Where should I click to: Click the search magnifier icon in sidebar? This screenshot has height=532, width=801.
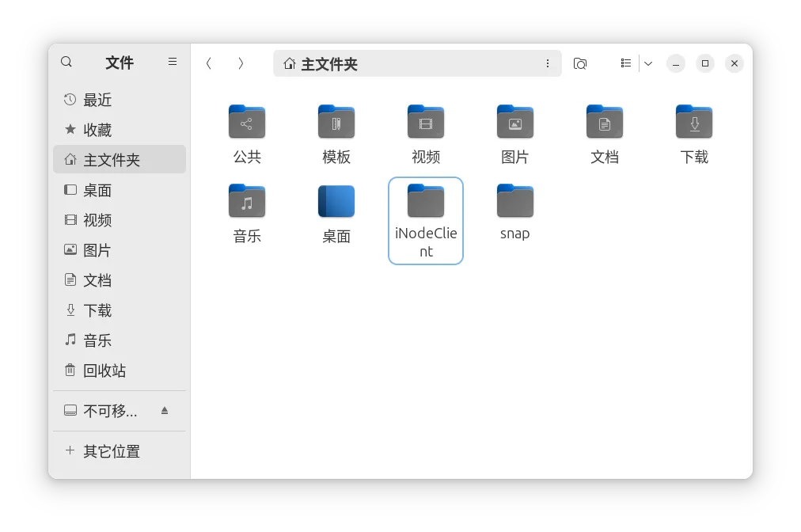[66, 63]
